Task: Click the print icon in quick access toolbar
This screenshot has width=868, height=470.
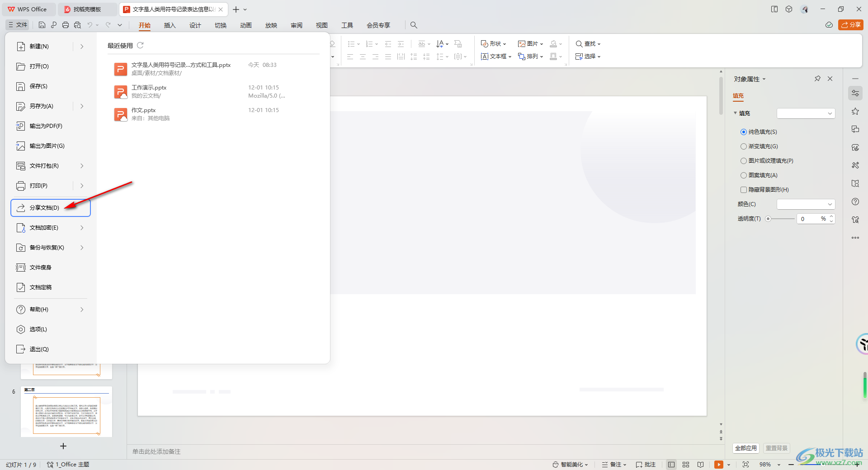Action: pyautogui.click(x=66, y=25)
